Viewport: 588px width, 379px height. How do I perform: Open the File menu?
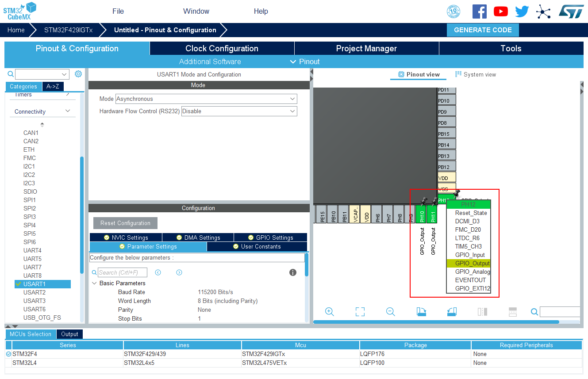[118, 11]
